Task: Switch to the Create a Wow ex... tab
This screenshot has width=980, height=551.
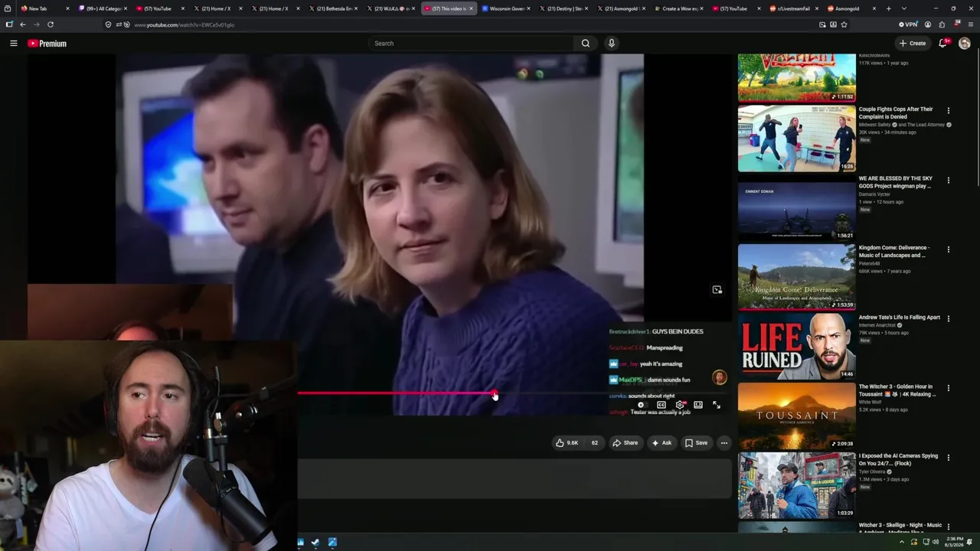Action: (x=679, y=8)
